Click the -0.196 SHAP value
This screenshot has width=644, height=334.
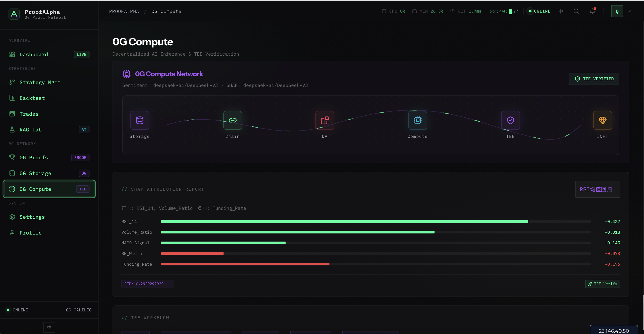pos(612,264)
